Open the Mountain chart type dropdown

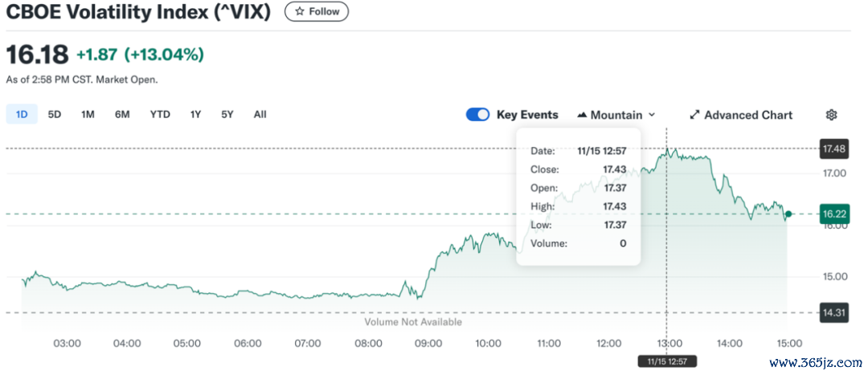point(616,115)
